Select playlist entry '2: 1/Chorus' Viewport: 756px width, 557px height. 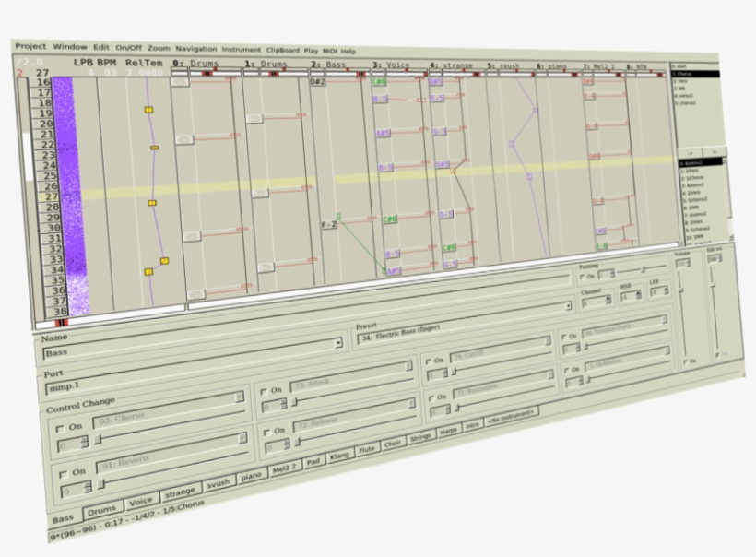coord(692,178)
